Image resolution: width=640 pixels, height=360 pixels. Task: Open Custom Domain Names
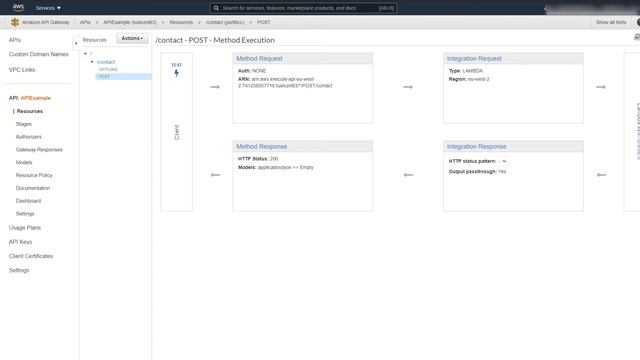point(39,54)
